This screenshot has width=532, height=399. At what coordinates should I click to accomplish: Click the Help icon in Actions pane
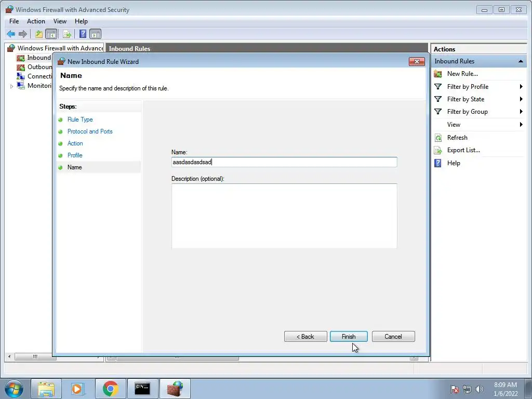(438, 163)
